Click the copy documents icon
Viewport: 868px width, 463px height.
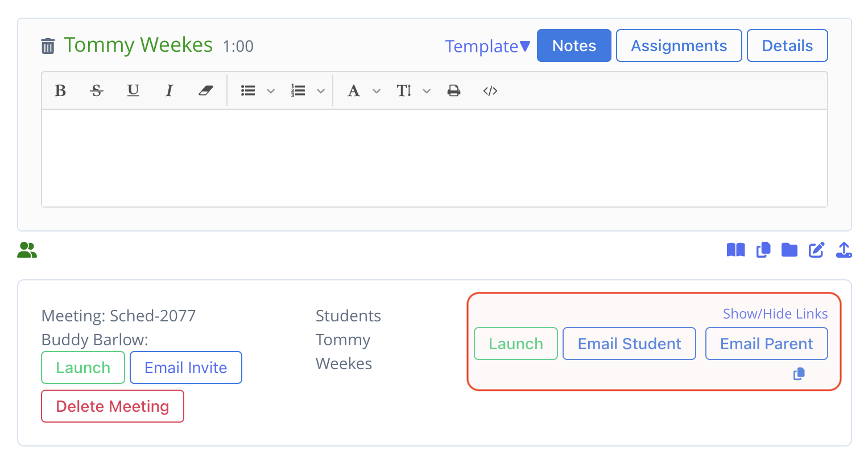(x=763, y=250)
